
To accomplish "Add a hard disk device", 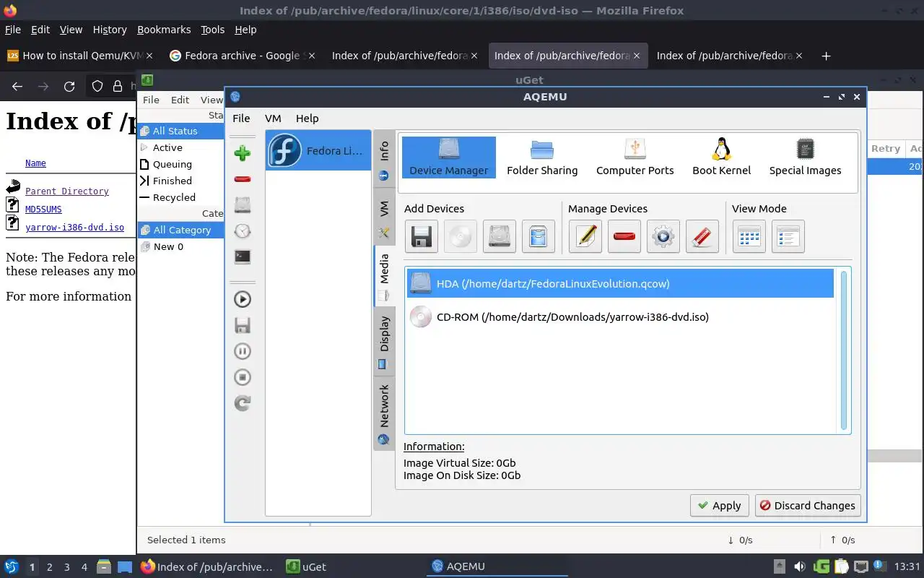I will pos(500,236).
